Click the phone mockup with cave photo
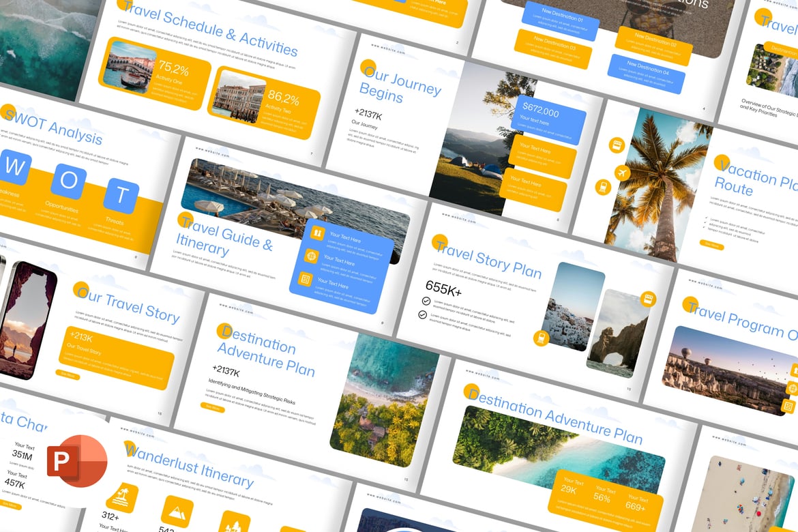This screenshot has height=532, width=798. click(28, 320)
